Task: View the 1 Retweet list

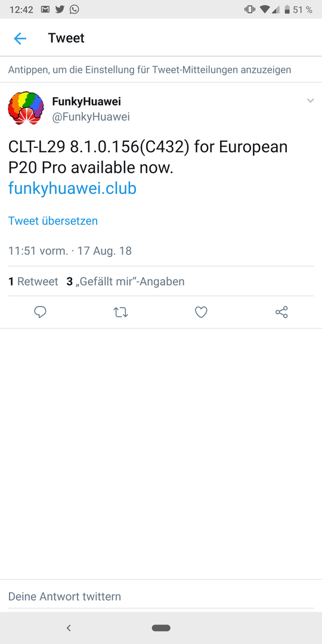Action: pyautogui.click(x=33, y=281)
